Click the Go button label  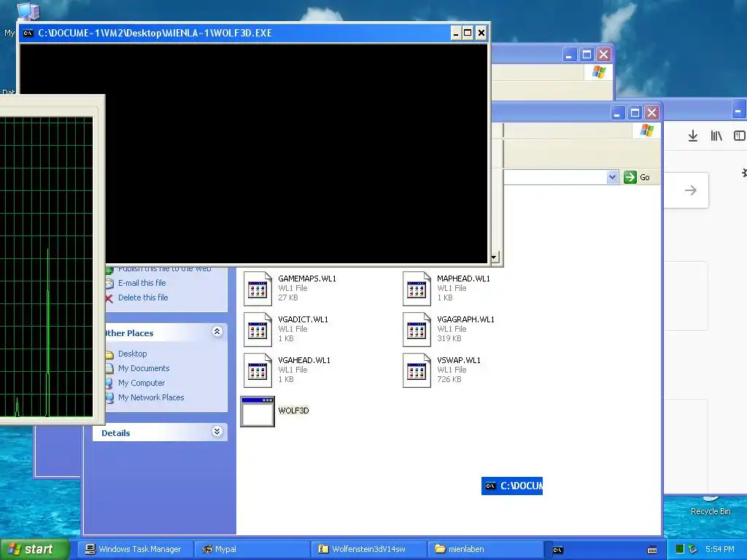pyautogui.click(x=645, y=177)
